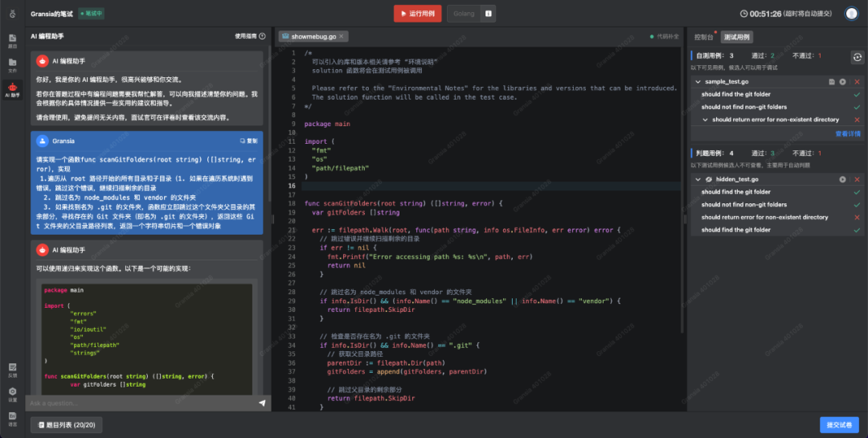The height and width of the screenshot is (438, 868).
Task: Click the red 运行用例 run button
Action: tap(417, 14)
